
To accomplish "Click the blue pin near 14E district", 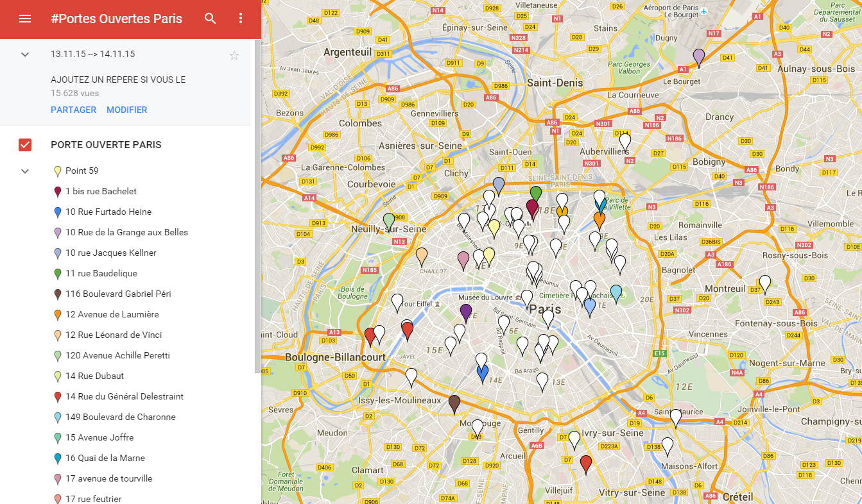I will pos(482,373).
